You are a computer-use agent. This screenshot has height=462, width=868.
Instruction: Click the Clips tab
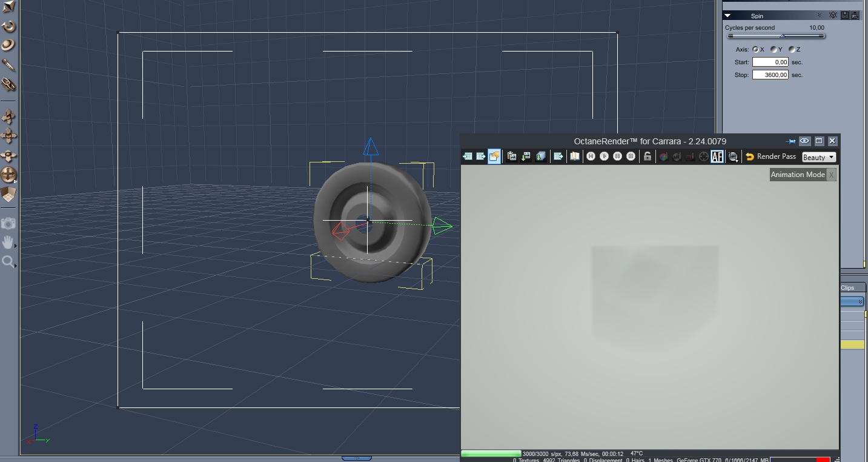[847, 287]
